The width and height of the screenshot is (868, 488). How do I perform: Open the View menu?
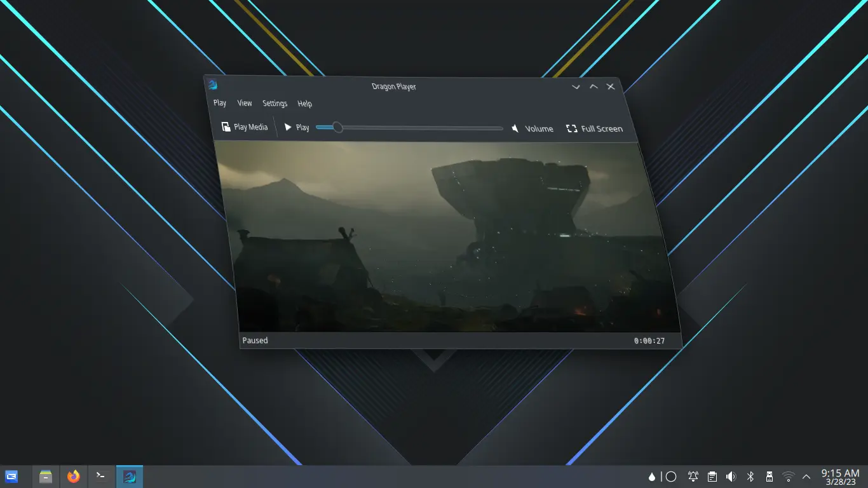point(245,103)
